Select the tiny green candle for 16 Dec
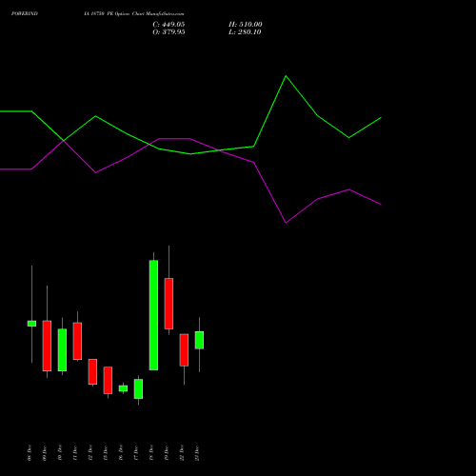 coord(123,388)
